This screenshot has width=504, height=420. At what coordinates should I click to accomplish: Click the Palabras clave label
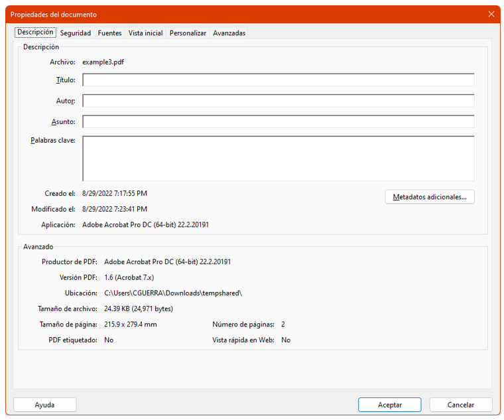tap(52, 141)
